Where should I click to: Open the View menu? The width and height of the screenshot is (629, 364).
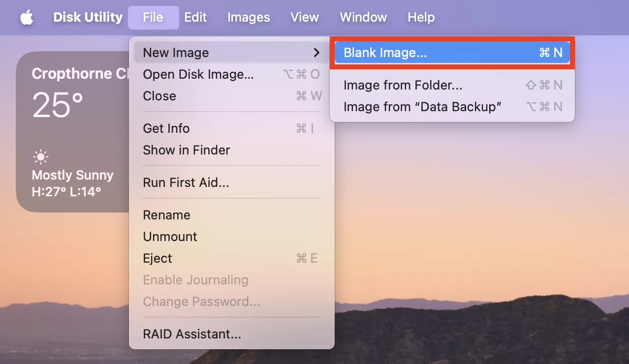305,18
